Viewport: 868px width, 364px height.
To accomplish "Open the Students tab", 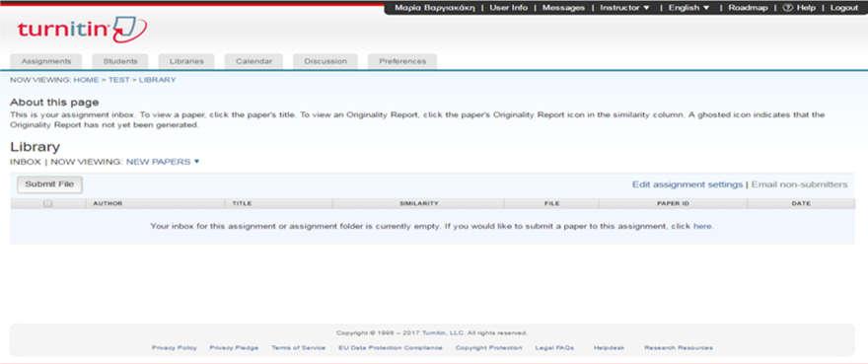I will point(120,61).
